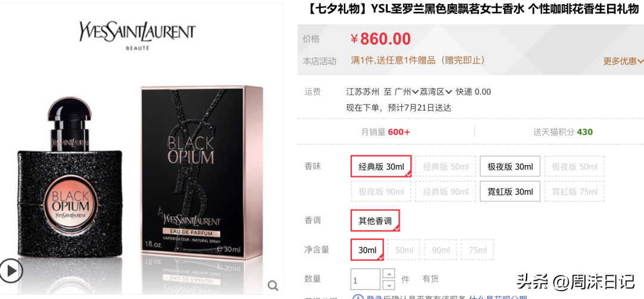Play the product video
The image size is (644, 299).
coord(11,271)
